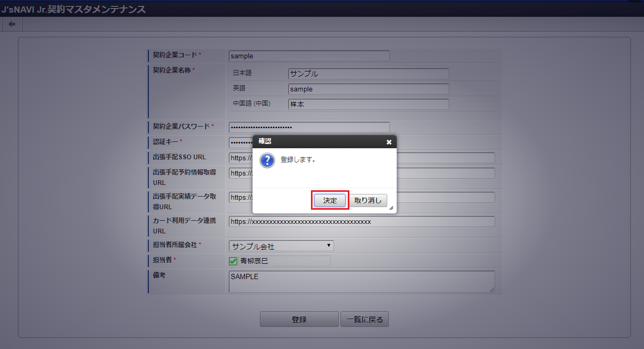Image resolution: width=644 pixels, height=349 pixels.
Task: Click the 取り消し button
Action: point(368,200)
